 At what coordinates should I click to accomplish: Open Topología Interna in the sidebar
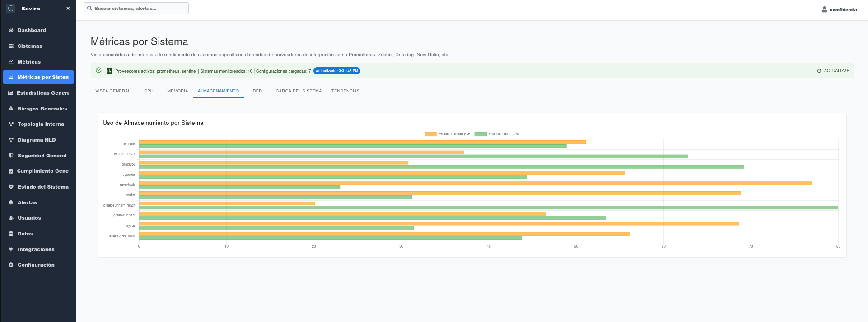[41, 124]
